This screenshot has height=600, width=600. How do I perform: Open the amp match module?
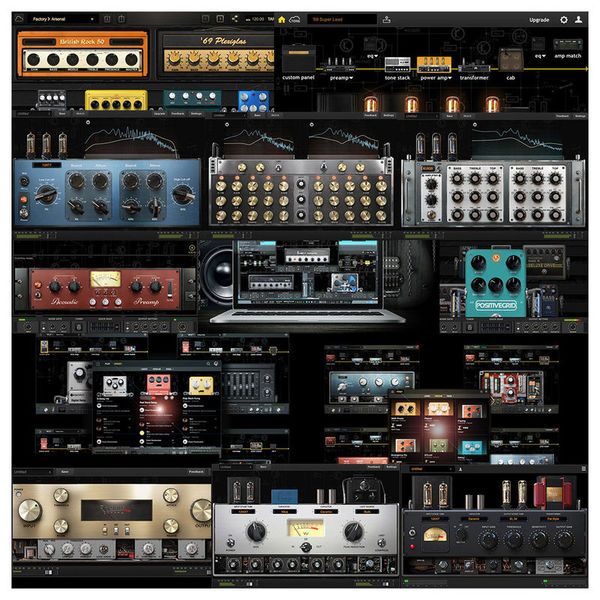pos(568,49)
